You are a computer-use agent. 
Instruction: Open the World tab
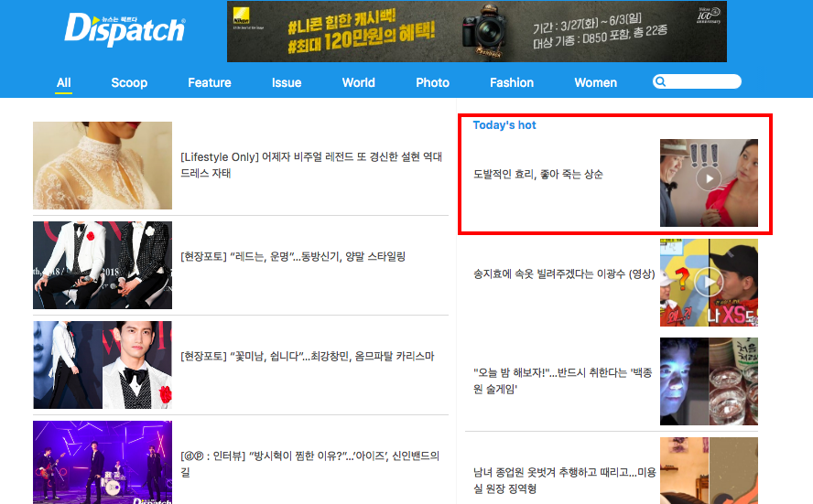coord(358,83)
